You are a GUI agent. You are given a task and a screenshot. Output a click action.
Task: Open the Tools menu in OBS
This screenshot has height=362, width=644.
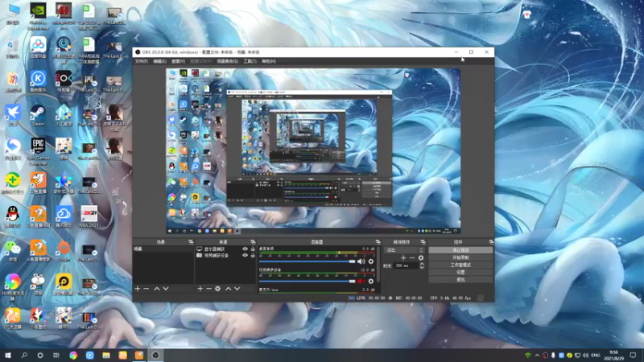[250, 61]
